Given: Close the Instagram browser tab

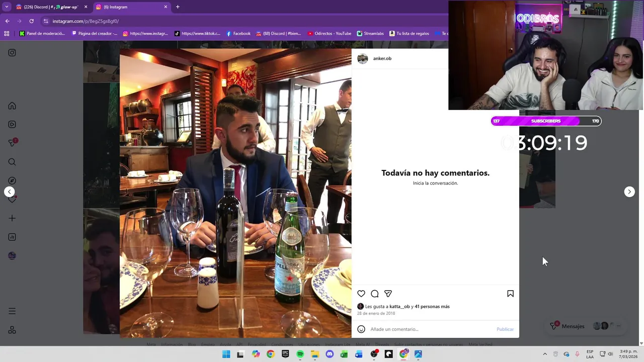Looking at the screenshot, I should (166, 7).
